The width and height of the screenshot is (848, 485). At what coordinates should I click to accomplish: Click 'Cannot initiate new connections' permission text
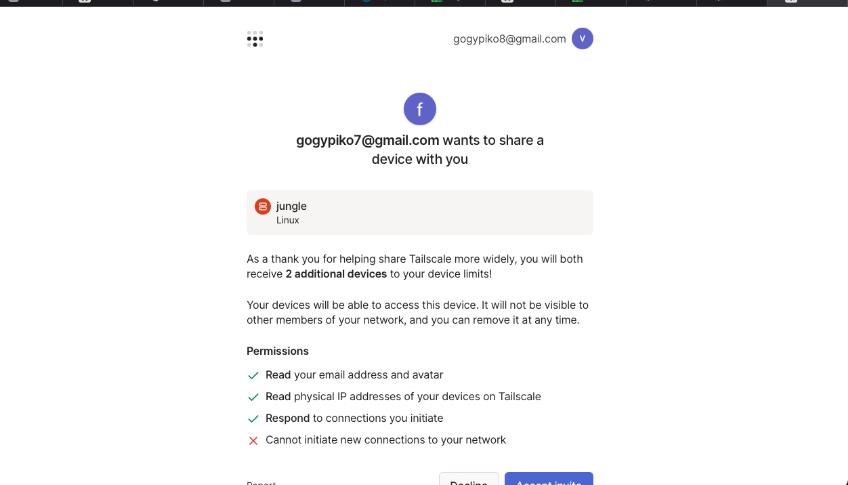(x=385, y=440)
